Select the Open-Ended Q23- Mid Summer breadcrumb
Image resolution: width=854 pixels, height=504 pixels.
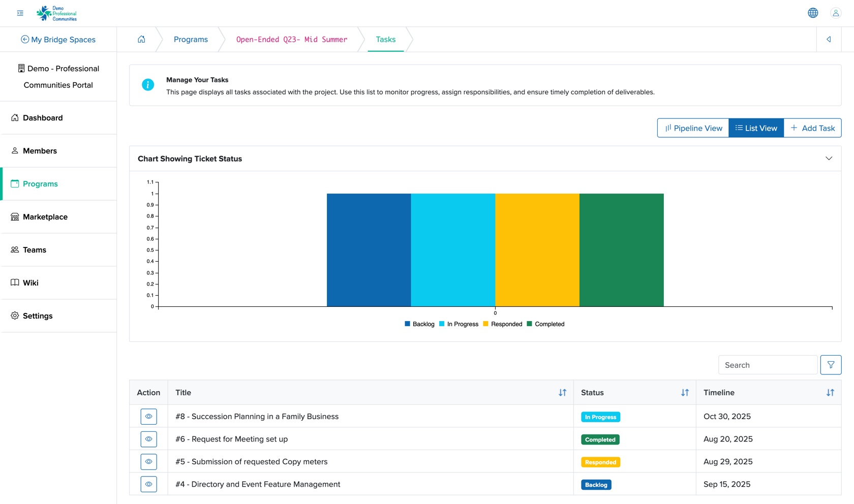pyautogui.click(x=292, y=40)
